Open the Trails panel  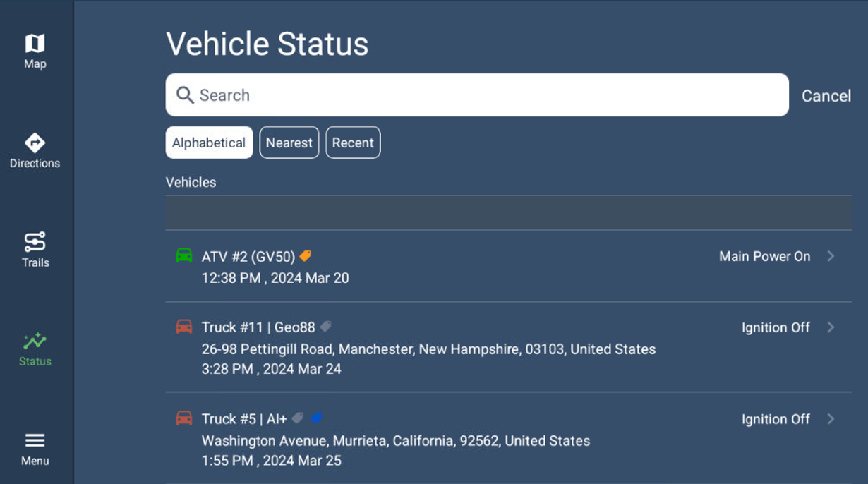[35, 248]
